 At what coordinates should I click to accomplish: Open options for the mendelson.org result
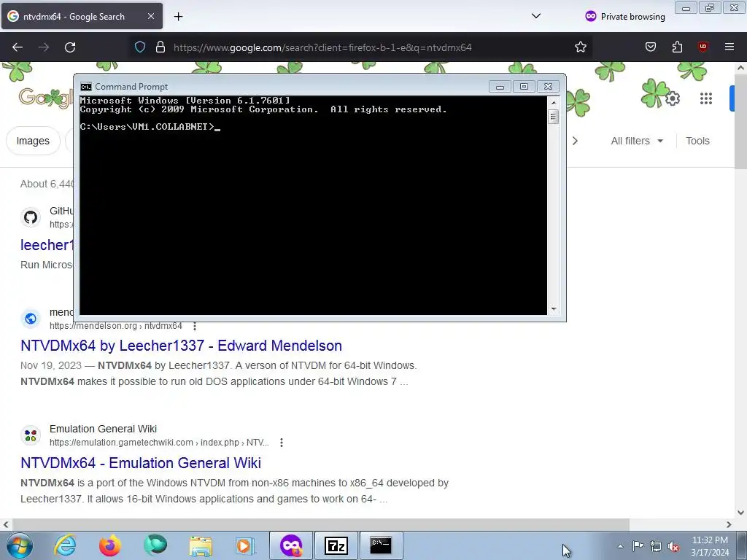coord(194,326)
